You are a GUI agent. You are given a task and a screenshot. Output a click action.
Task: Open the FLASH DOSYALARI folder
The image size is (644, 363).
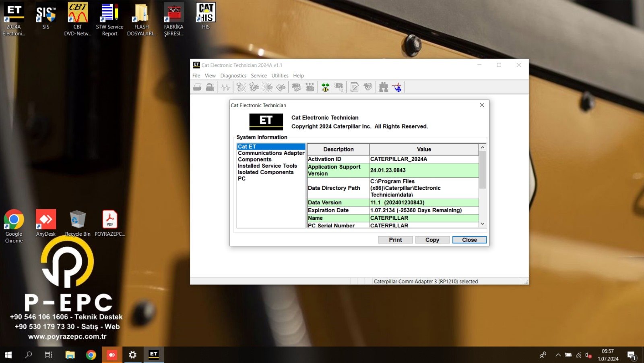coord(141,19)
